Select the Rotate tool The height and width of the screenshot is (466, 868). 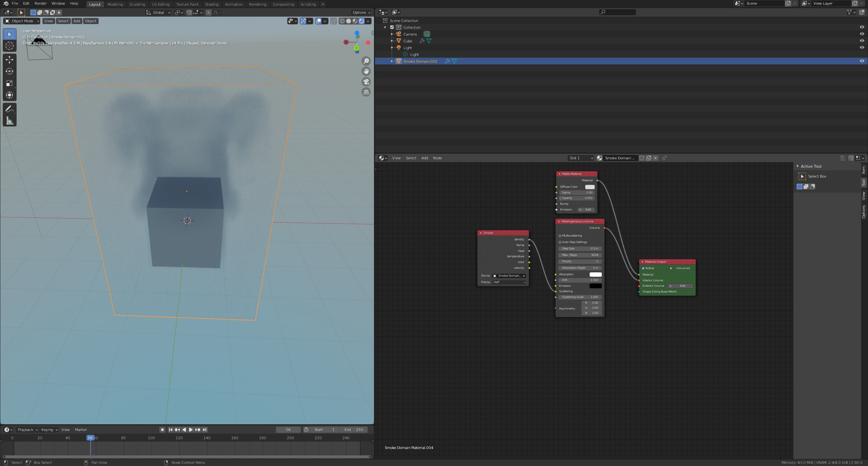[9, 71]
